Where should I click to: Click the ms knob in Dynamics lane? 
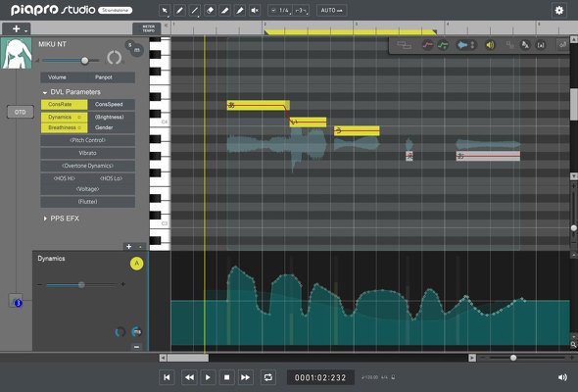136,332
